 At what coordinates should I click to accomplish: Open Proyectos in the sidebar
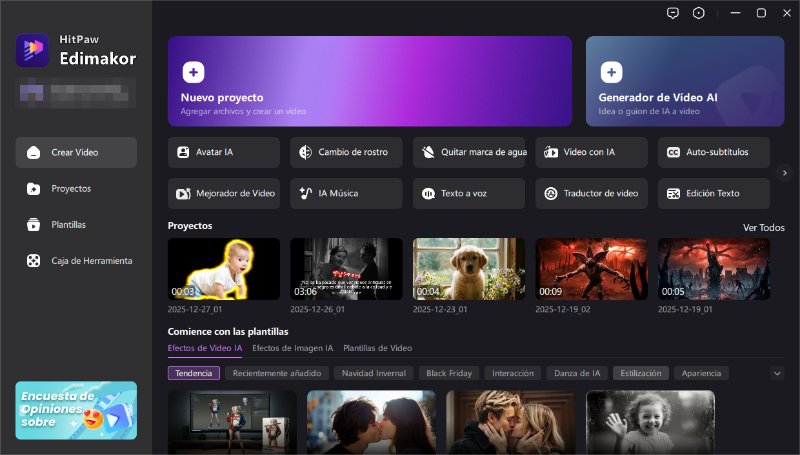coord(71,188)
